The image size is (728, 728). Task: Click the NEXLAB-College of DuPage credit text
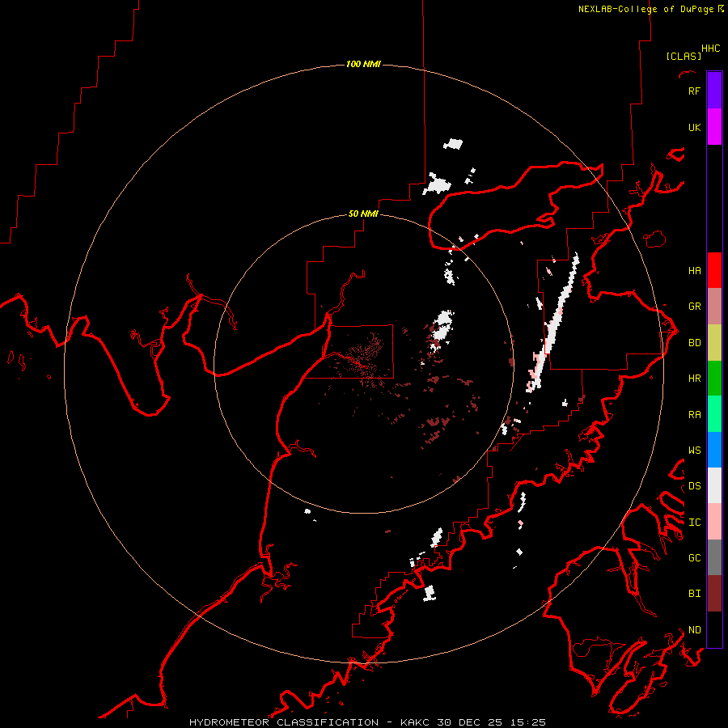[651, 9]
